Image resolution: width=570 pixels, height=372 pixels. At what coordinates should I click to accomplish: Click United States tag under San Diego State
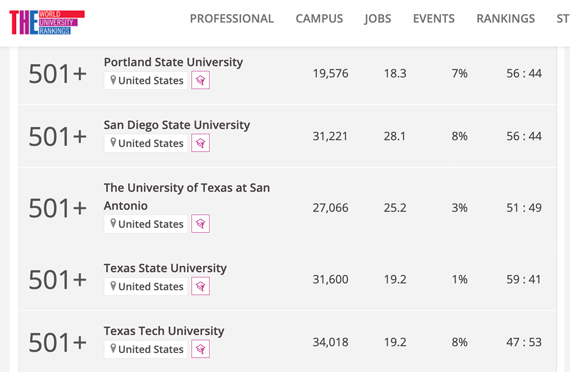[x=146, y=143]
